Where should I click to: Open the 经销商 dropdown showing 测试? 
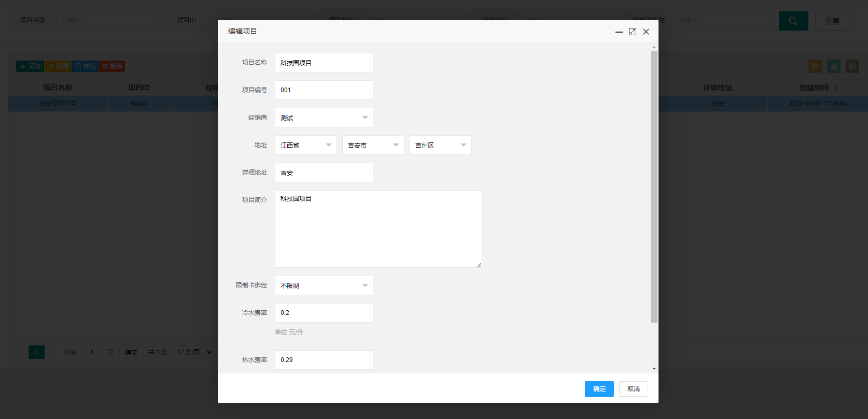pos(324,118)
